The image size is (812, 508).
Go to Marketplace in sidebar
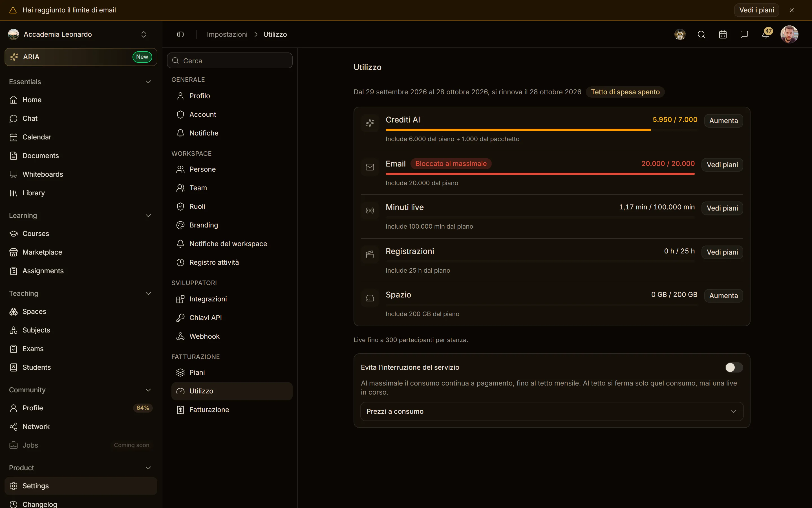tap(81, 252)
